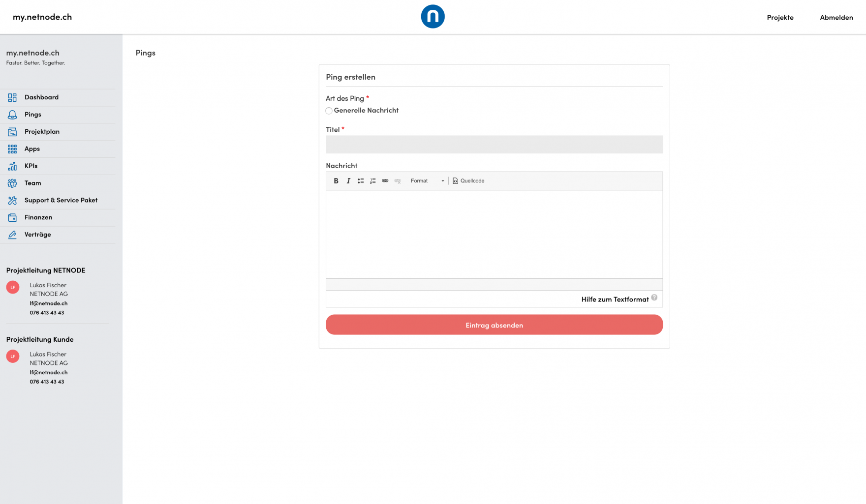Go to Projektplan in the sidebar
The height and width of the screenshot is (504, 866).
tap(42, 132)
